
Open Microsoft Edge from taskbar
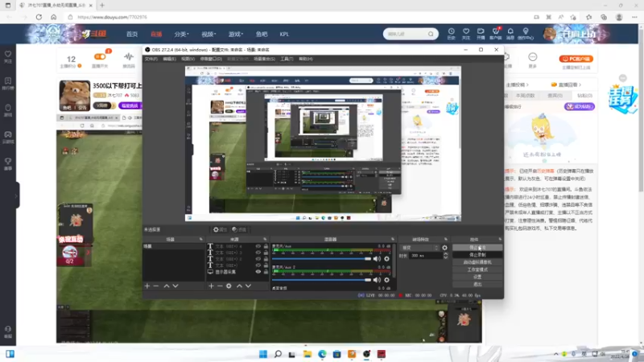(x=322, y=354)
